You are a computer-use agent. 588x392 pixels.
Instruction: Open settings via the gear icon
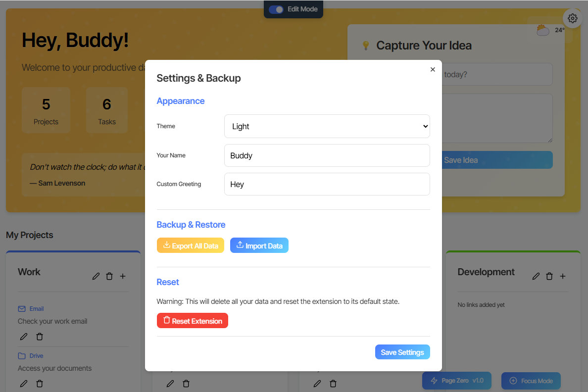pos(573,18)
